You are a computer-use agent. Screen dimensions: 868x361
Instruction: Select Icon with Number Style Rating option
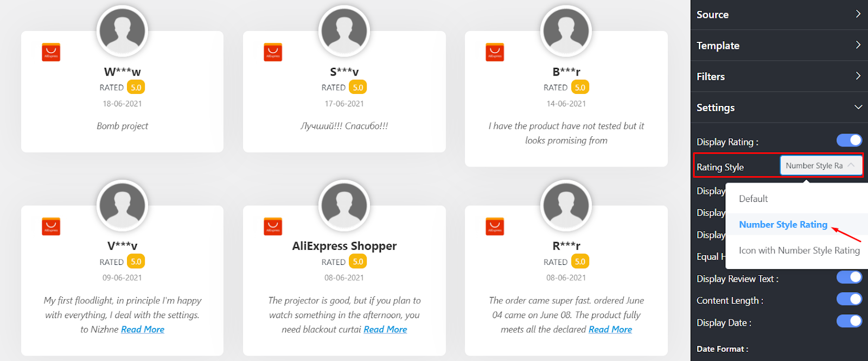799,250
